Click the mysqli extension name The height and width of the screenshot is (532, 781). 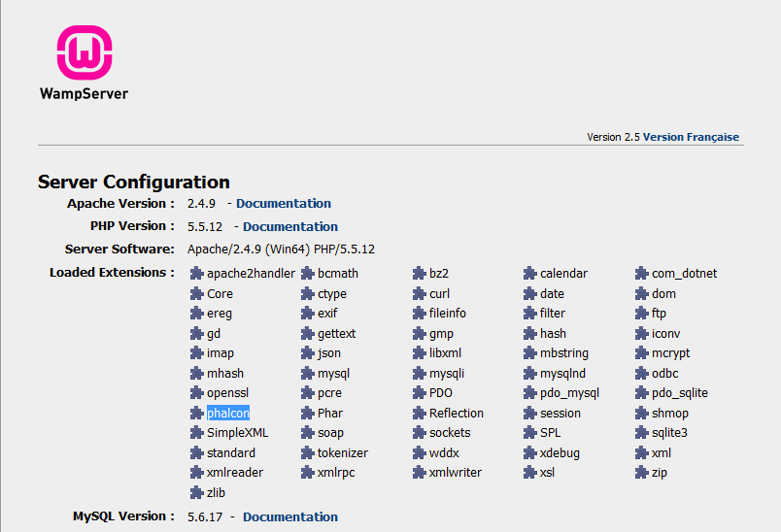447,374
